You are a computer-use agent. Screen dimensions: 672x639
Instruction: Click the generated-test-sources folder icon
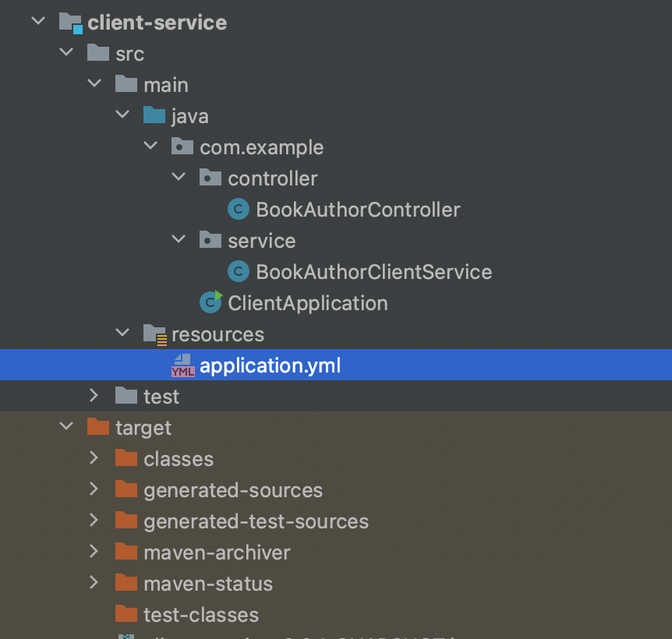pos(126,521)
